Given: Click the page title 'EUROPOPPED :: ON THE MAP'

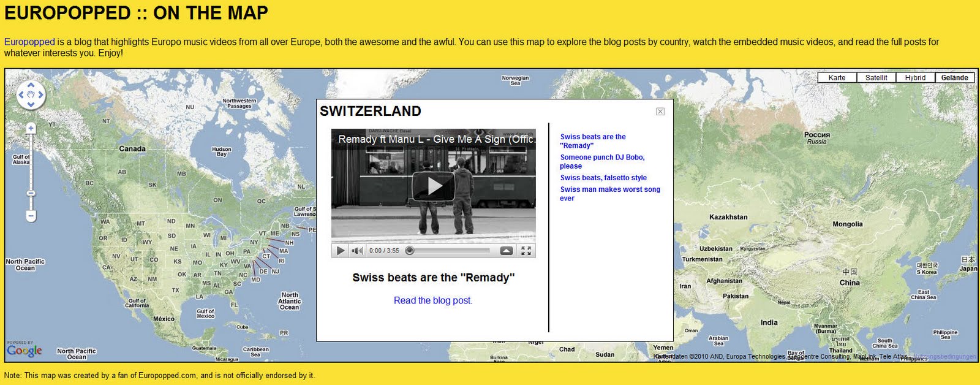Looking at the screenshot, I should [136, 13].
